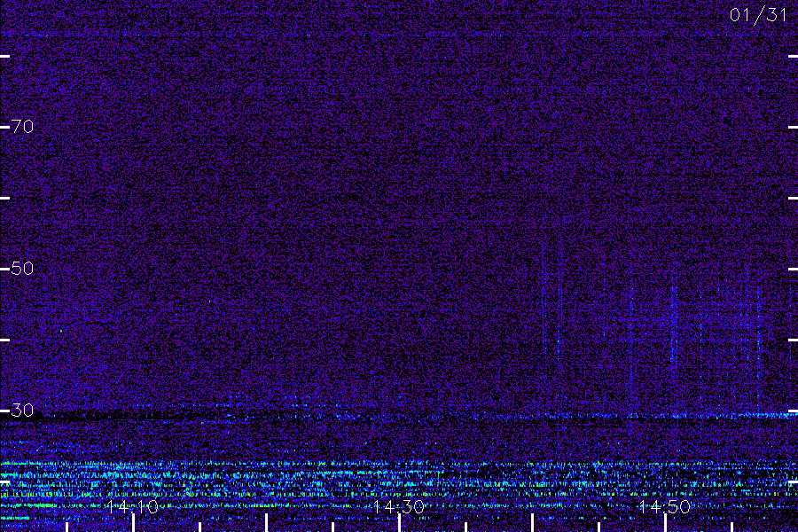Click the 01/31 date label
The width and height of the screenshot is (798, 532).
click(x=758, y=15)
